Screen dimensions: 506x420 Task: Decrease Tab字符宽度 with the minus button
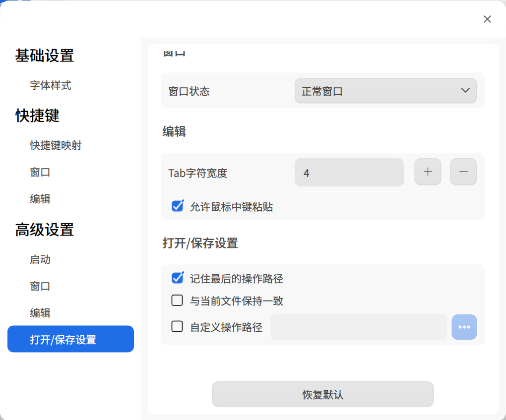pyautogui.click(x=463, y=172)
